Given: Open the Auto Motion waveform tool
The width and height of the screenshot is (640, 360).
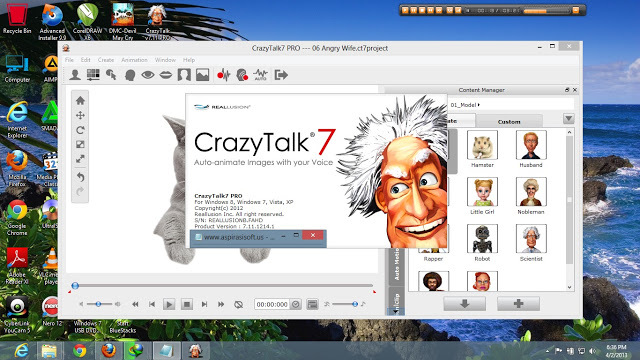Looking at the screenshot, I should click(260, 75).
